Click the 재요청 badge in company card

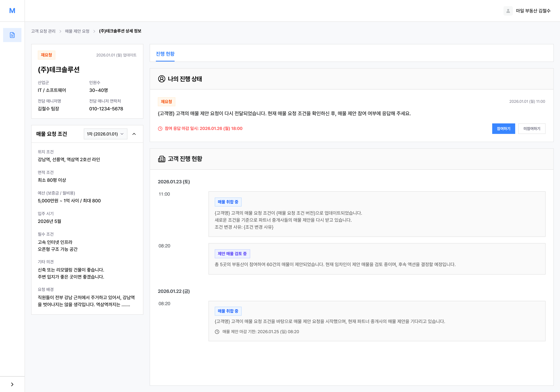tap(46, 55)
